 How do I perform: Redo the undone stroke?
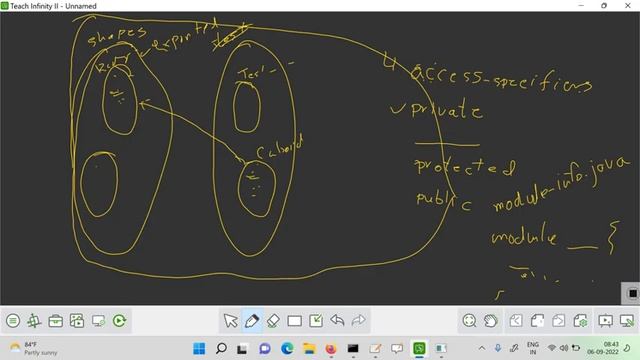(359, 321)
